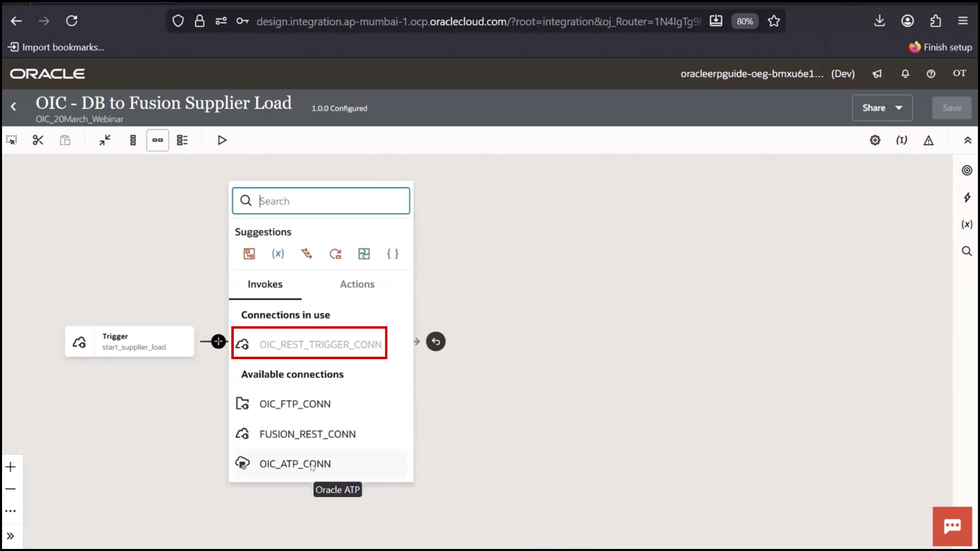This screenshot has height=551, width=980.
Task: Go back in browser history
Action: coord(16,21)
